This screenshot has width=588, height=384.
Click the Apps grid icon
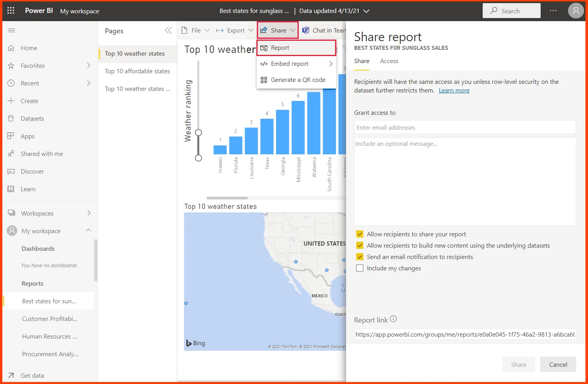(x=11, y=136)
